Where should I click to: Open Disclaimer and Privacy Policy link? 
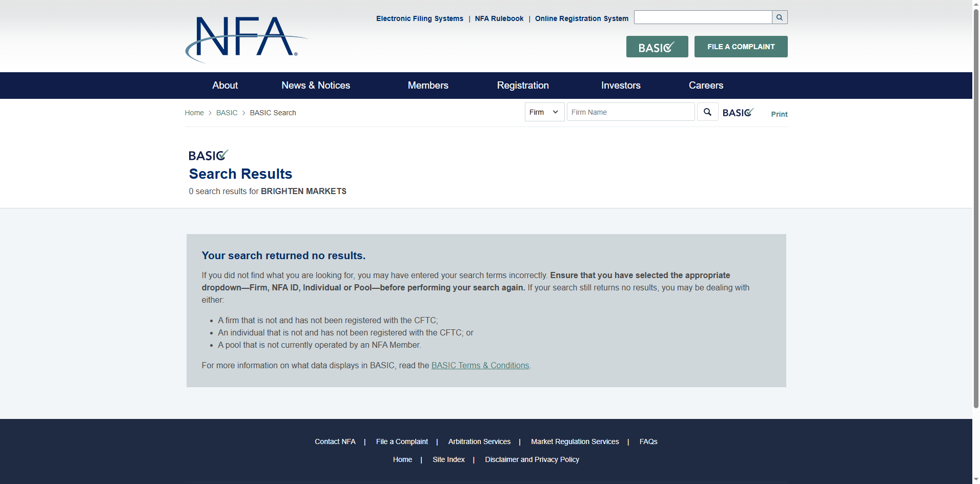coord(532,459)
